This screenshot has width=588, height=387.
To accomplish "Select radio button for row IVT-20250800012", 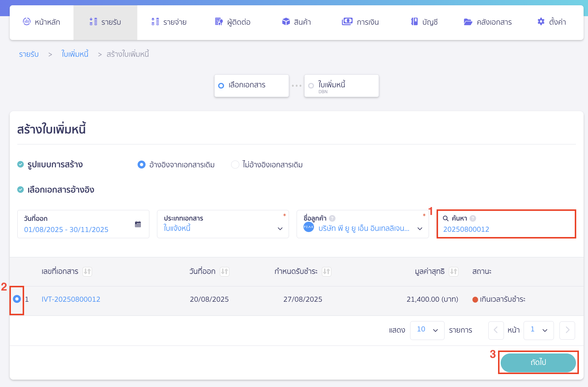I will (x=17, y=299).
